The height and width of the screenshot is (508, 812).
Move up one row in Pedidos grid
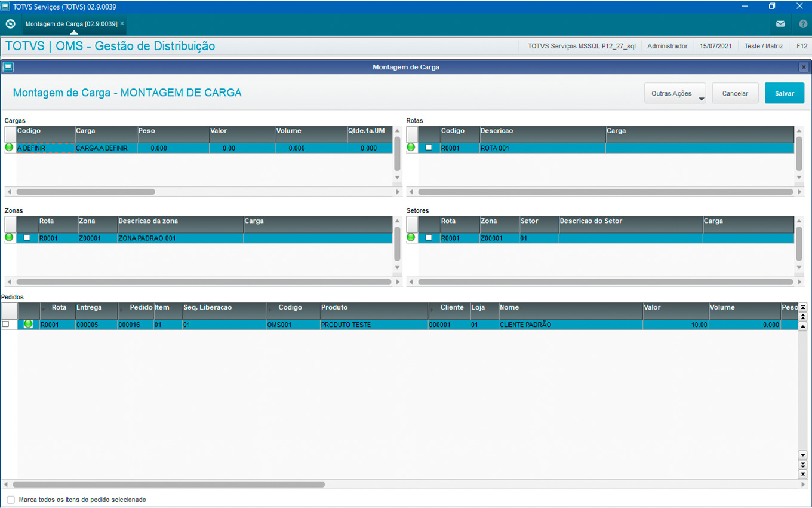(x=802, y=326)
